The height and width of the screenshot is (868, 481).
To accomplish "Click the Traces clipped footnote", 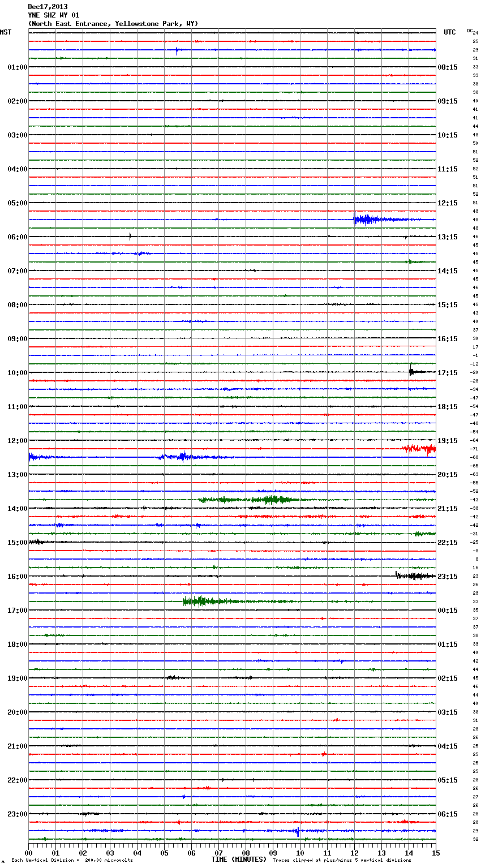I will click(342, 860).
